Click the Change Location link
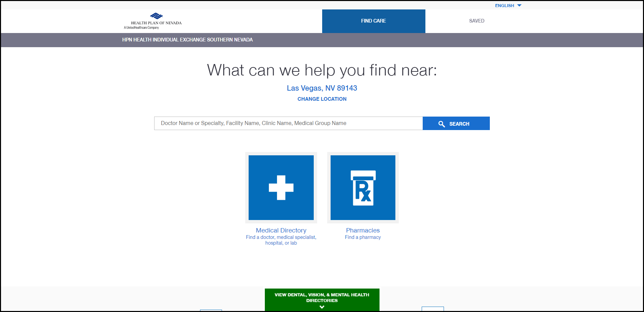The image size is (644, 312). pyautogui.click(x=322, y=99)
